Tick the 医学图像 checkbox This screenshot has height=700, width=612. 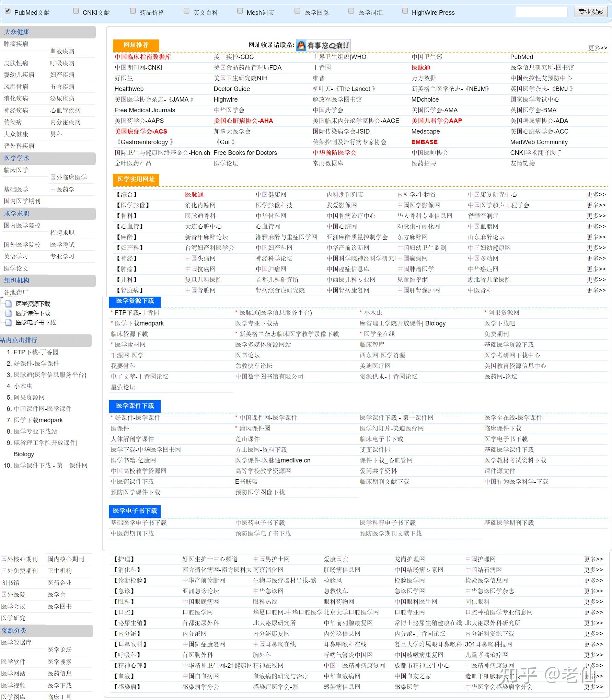(x=297, y=11)
